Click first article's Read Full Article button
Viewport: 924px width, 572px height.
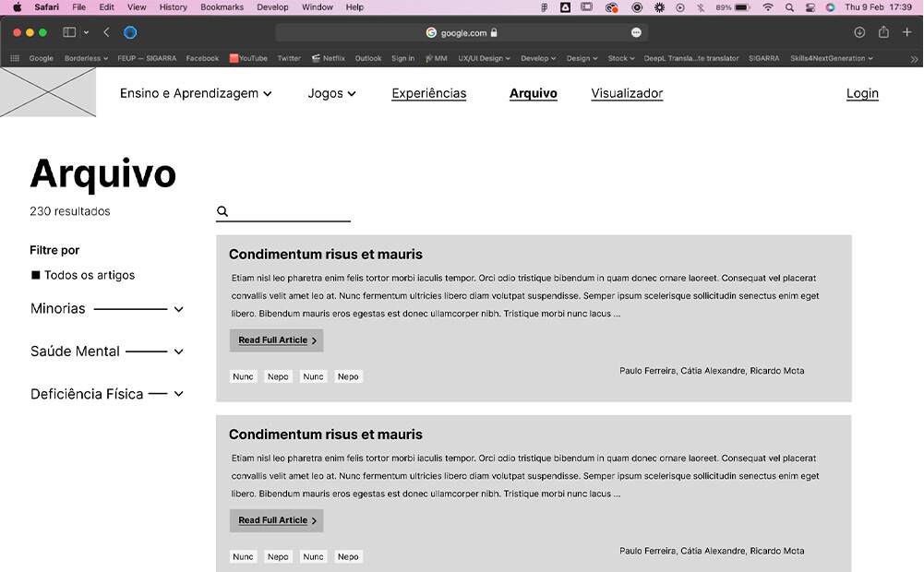276,340
